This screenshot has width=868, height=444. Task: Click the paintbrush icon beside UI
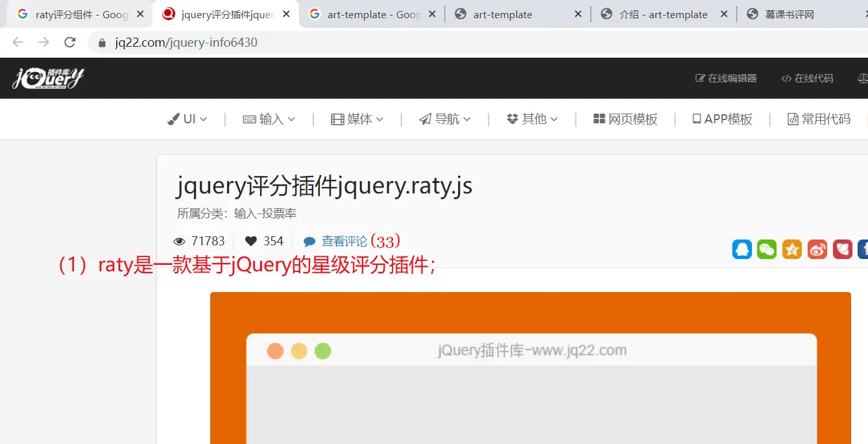pos(173,119)
